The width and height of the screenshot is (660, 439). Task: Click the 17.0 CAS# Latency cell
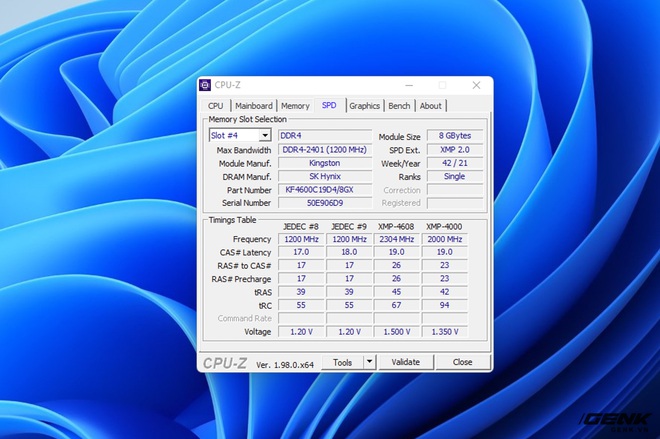click(x=301, y=252)
